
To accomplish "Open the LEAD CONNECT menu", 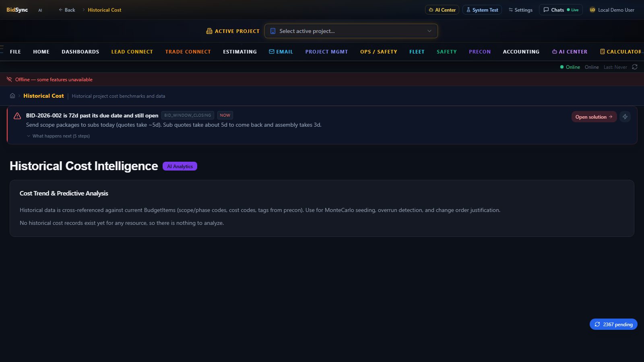I will 132,51.
